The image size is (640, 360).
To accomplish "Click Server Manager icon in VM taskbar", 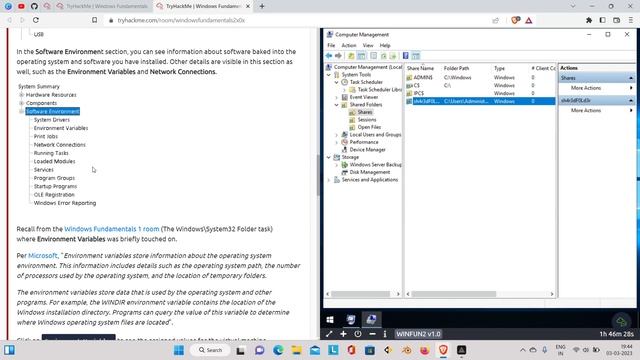I will pos(351,320).
